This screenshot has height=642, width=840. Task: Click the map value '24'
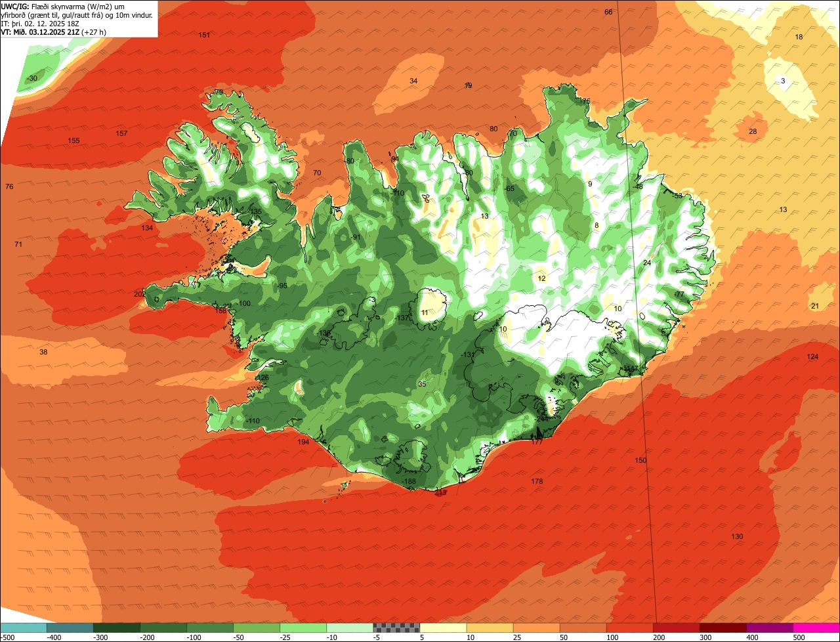[x=647, y=263]
